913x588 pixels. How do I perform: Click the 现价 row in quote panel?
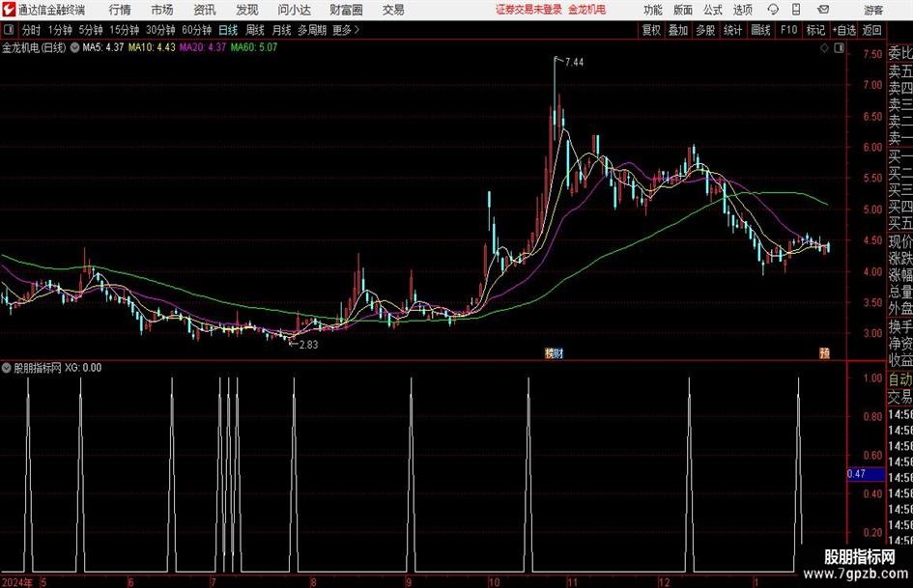[x=900, y=241]
